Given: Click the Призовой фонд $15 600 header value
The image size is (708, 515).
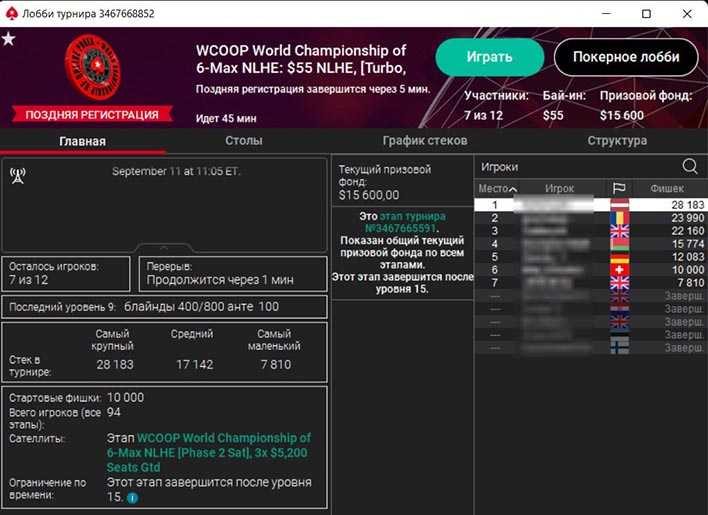Looking at the screenshot, I should 622,116.
